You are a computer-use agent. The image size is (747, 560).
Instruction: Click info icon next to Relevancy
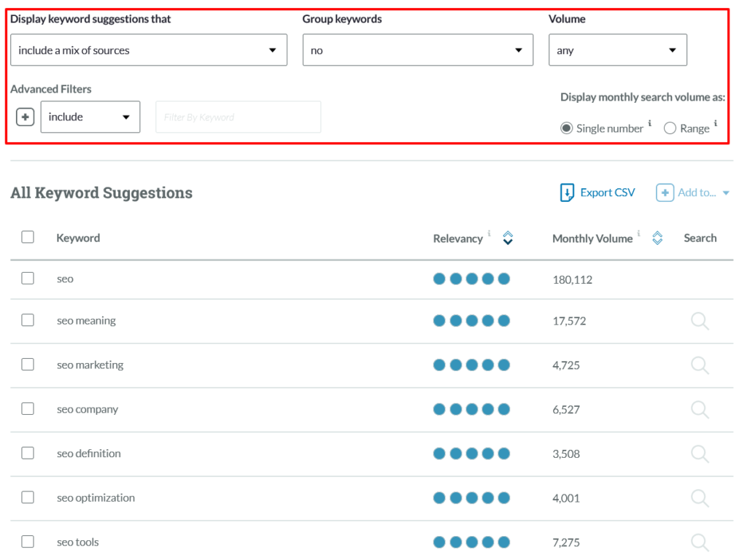(x=489, y=233)
